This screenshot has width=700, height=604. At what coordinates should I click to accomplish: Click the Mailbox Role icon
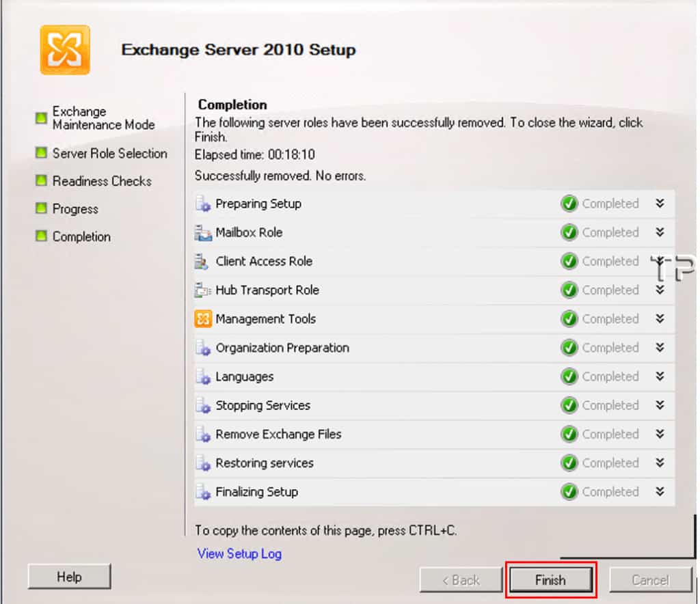[x=202, y=233]
